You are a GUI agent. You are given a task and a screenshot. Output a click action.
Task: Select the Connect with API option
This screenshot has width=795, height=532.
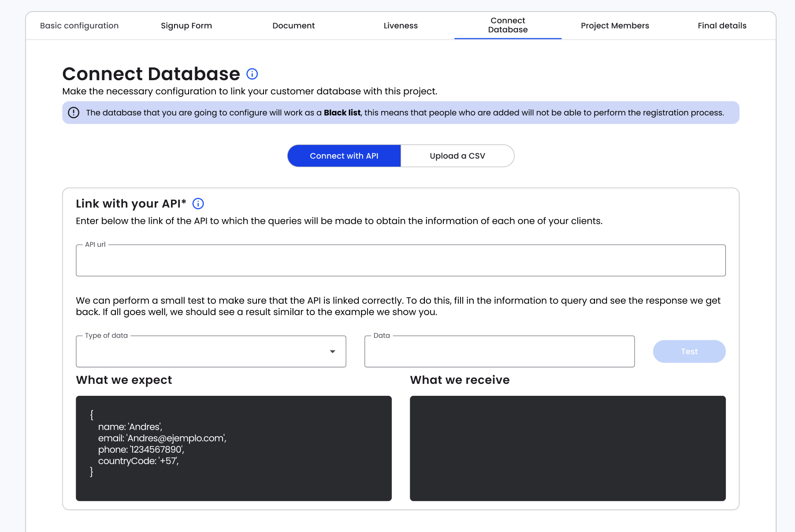[344, 156]
